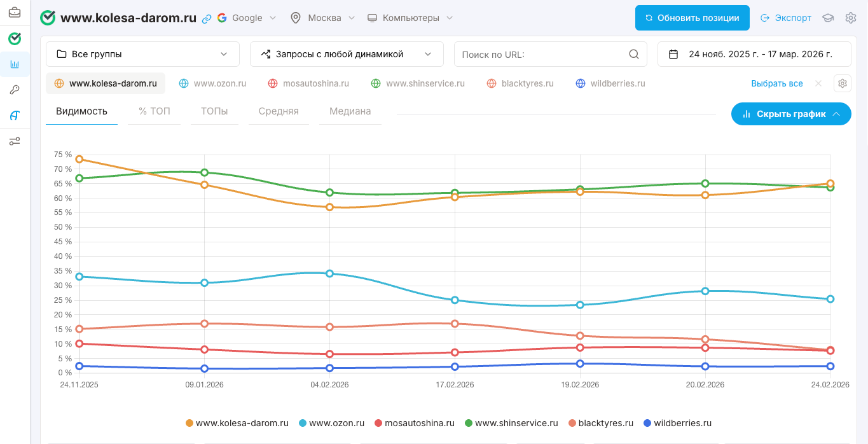Expand the Все группы dropdown

(x=142, y=54)
